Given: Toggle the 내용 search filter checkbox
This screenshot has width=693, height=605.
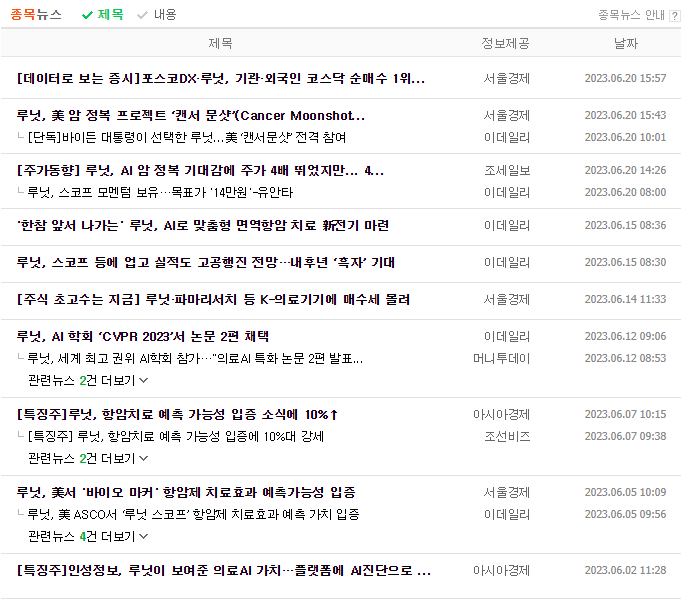Looking at the screenshot, I should [156, 15].
